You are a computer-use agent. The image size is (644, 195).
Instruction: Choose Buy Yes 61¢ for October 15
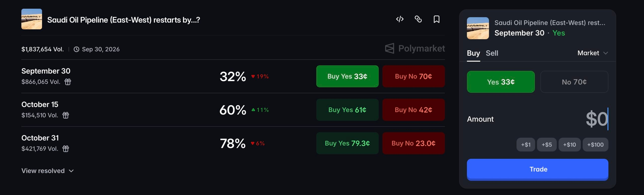[347, 110]
